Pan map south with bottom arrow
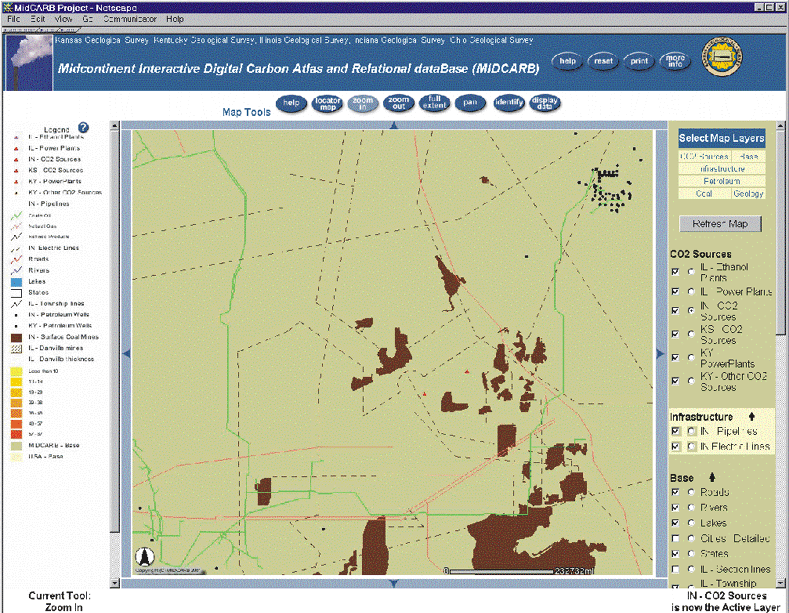This screenshot has width=789, height=613. point(394,583)
